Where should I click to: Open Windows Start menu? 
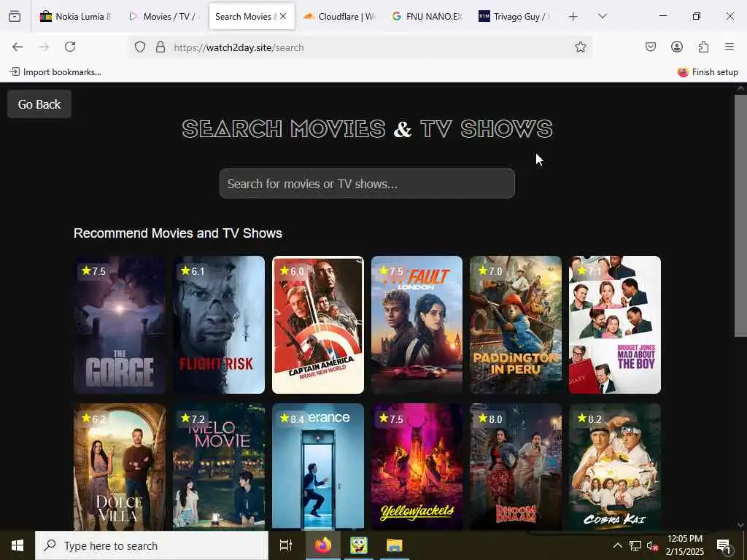18,545
